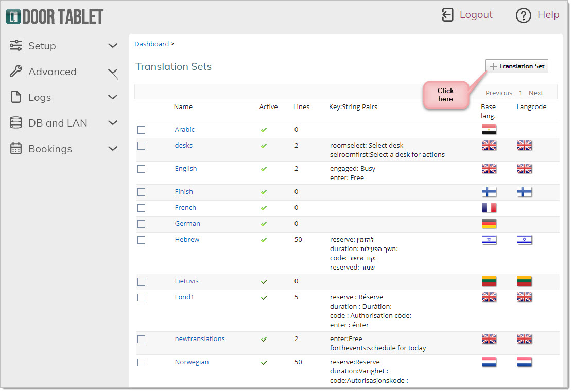Open the DB and LAN menu

coord(58,123)
